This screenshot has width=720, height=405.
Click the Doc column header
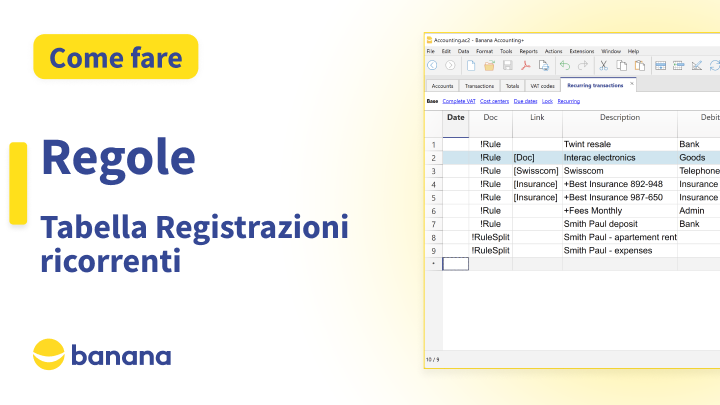pos(490,124)
